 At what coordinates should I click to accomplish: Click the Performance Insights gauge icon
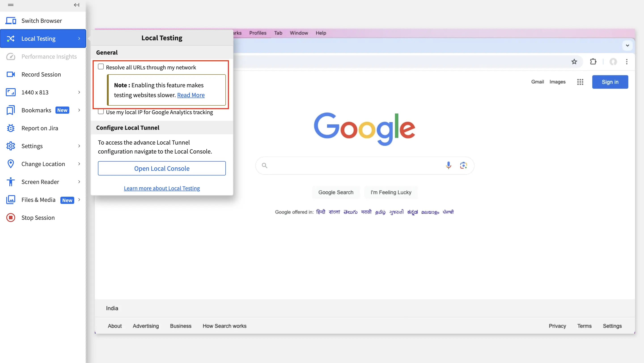point(11,57)
